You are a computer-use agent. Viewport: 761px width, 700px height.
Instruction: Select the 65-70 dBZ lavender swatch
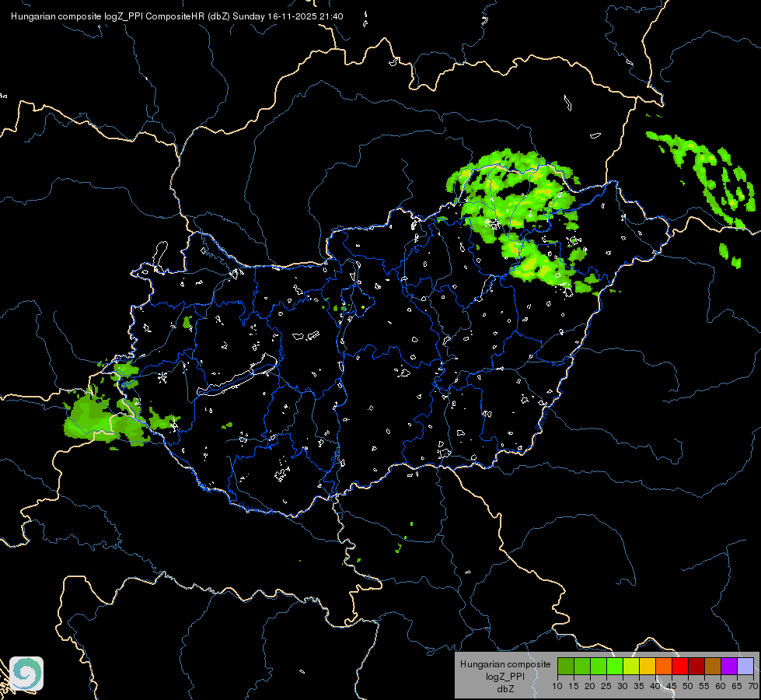745,667
